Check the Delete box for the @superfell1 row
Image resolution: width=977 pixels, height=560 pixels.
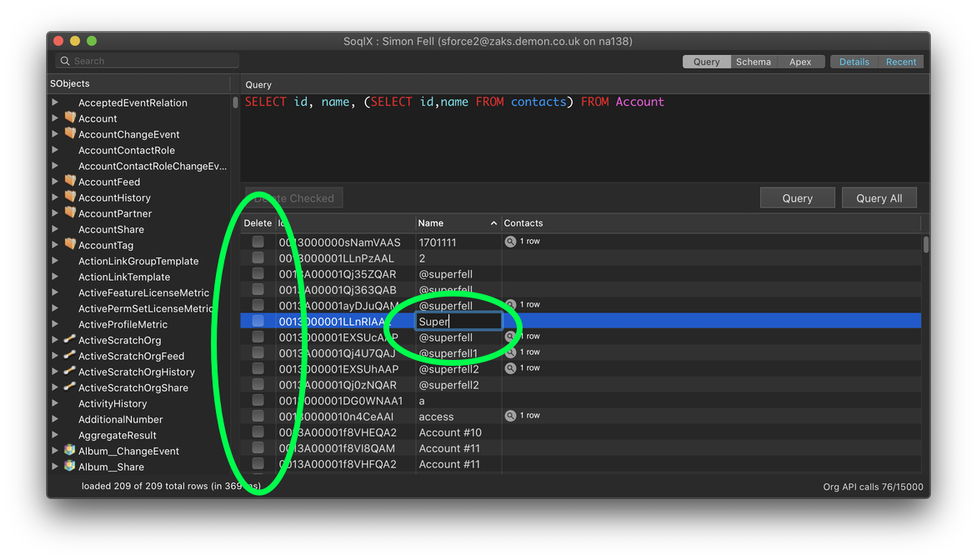pyautogui.click(x=258, y=352)
